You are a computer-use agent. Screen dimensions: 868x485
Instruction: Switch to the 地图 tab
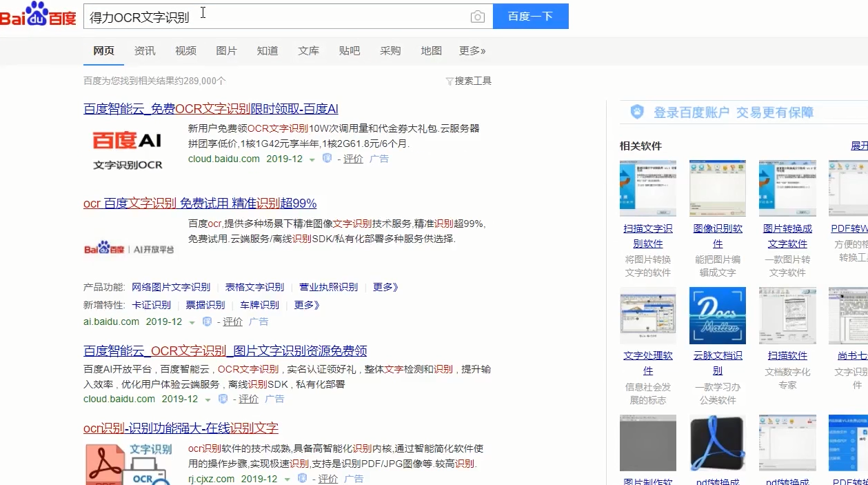(x=432, y=51)
